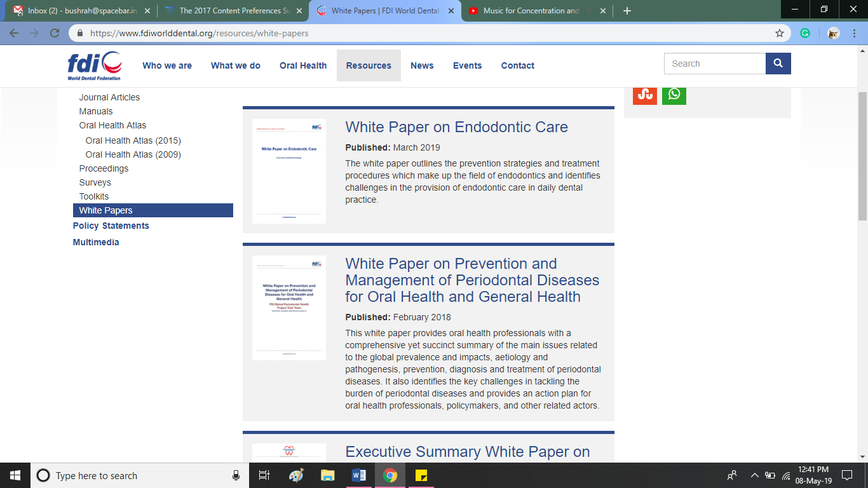Open Microsoft Word from taskbar
Image resolution: width=868 pixels, height=488 pixels.
(x=358, y=475)
